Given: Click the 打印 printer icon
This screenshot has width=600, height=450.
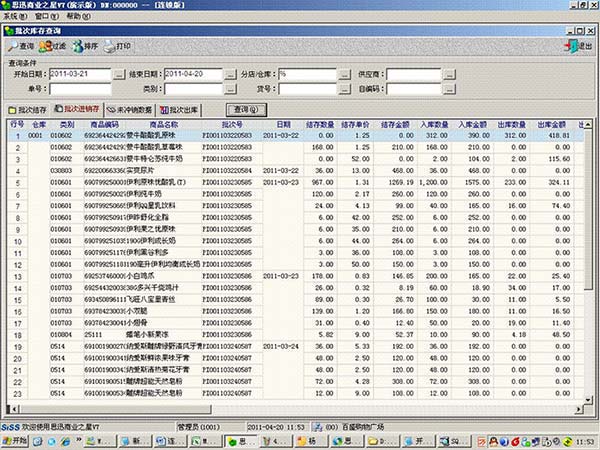Looking at the screenshot, I should point(110,46).
